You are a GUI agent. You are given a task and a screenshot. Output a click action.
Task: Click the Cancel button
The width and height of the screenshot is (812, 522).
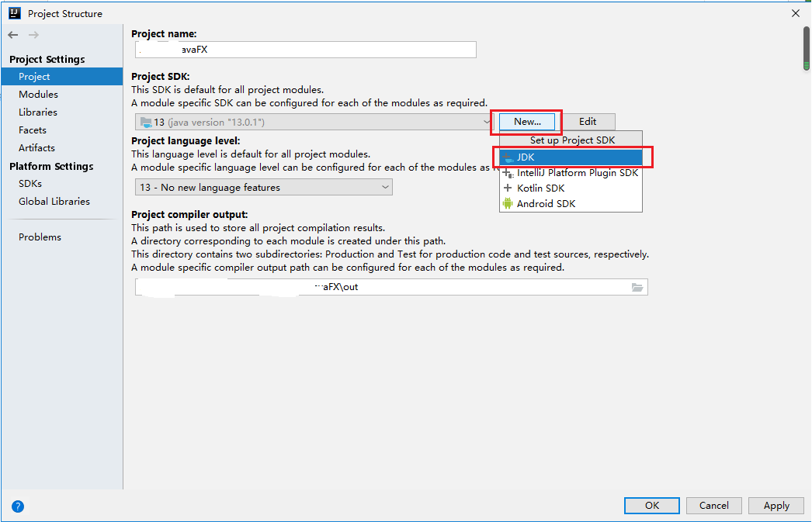click(x=714, y=506)
